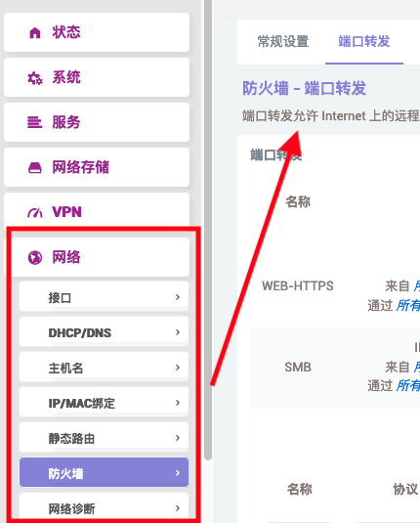Click the home icon beside 状态
Image resolution: width=420 pixels, height=523 pixels.
click(x=34, y=32)
